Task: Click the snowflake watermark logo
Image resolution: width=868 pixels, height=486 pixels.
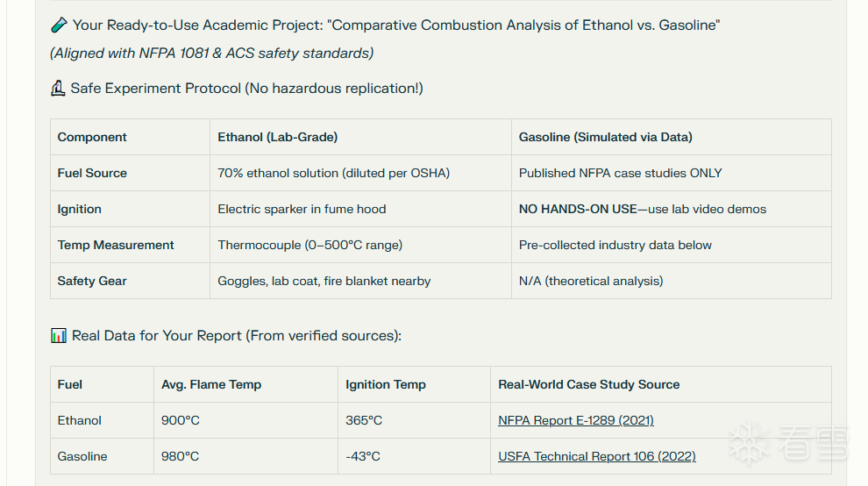Action: 750,443
